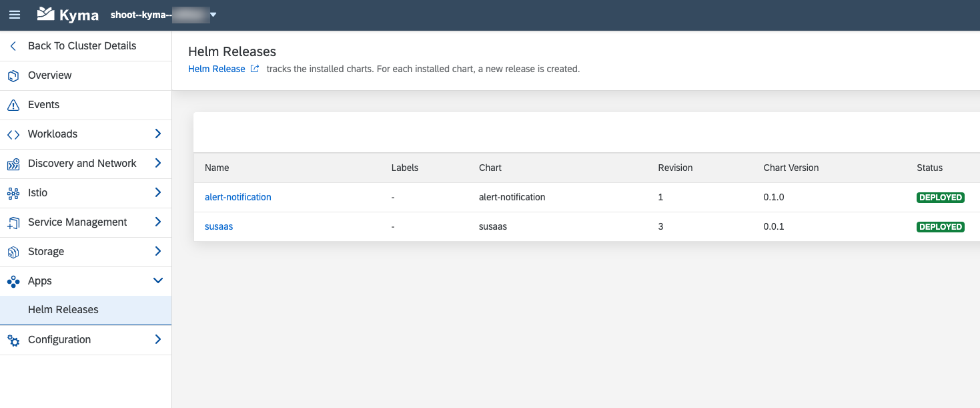
Task: Expand the Service Management chevron
Action: pyautogui.click(x=158, y=222)
